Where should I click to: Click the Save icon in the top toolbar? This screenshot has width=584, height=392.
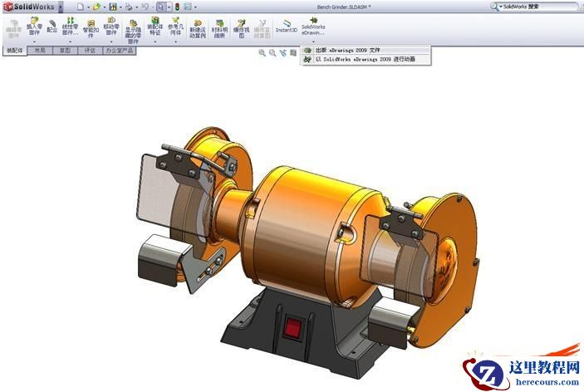[113, 7]
